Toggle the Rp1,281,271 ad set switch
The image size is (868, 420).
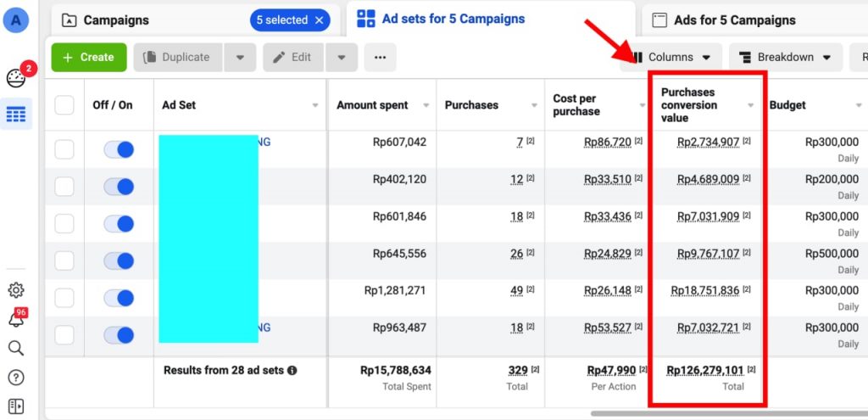[x=119, y=298]
